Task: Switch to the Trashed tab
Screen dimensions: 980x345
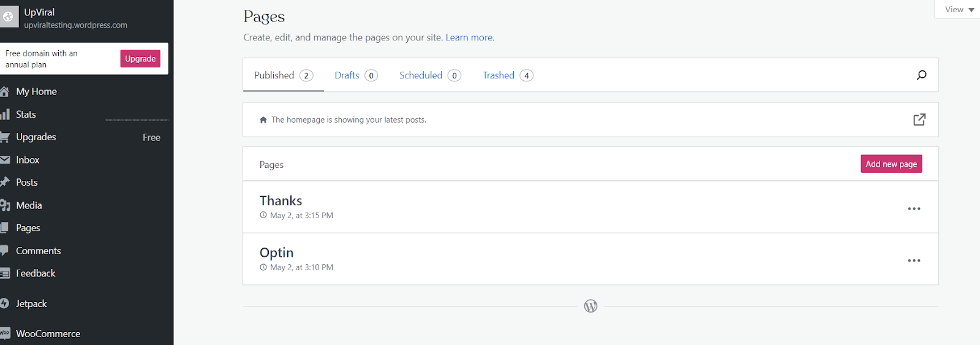Action: 508,75
